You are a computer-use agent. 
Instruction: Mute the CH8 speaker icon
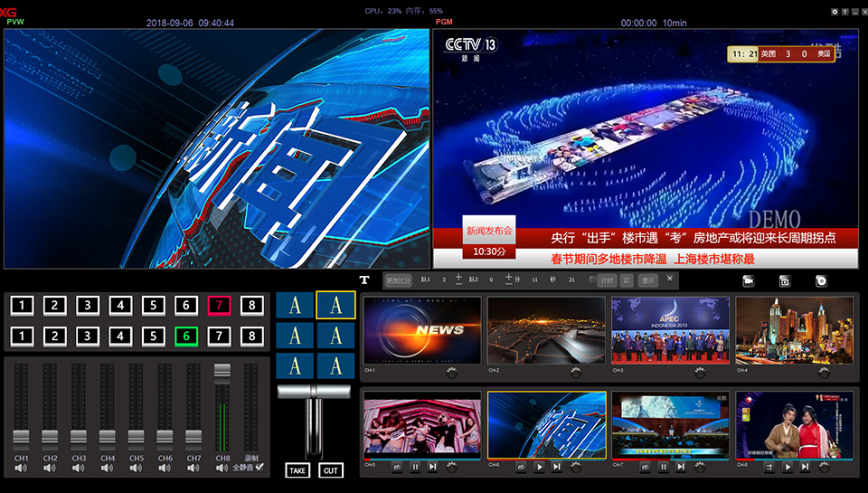click(x=222, y=468)
